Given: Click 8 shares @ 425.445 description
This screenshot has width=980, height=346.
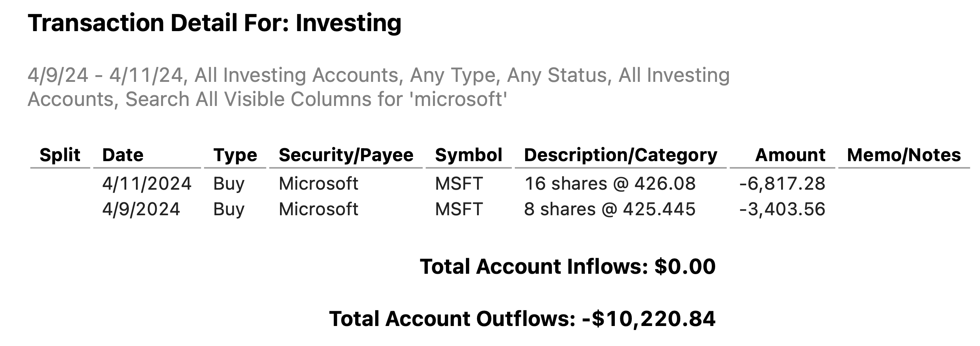Looking at the screenshot, I should coord(610,209).
